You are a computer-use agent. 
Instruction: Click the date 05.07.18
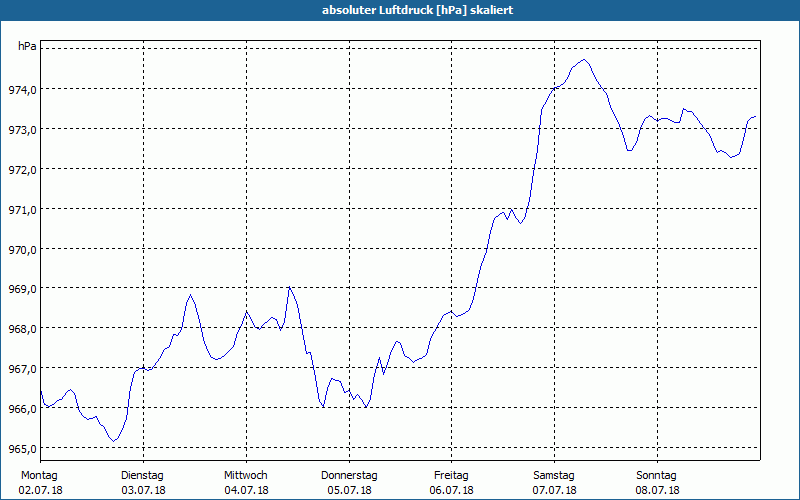[x=349, y=491]
